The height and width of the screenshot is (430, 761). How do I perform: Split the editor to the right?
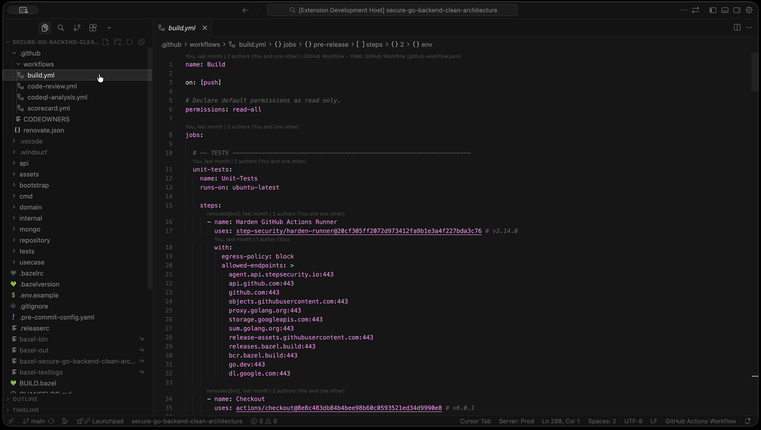(737, 28)
